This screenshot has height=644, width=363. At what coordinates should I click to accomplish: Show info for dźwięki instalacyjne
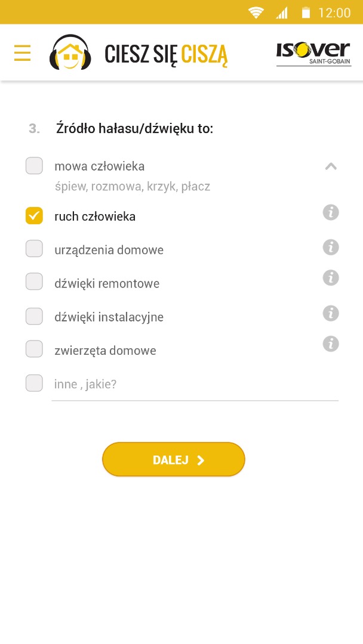click(331, 313)
